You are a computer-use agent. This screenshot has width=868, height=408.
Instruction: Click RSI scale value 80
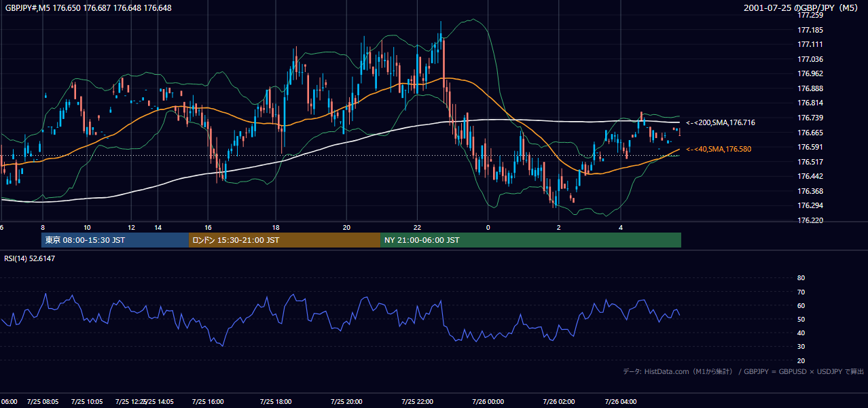pos(801,278)
